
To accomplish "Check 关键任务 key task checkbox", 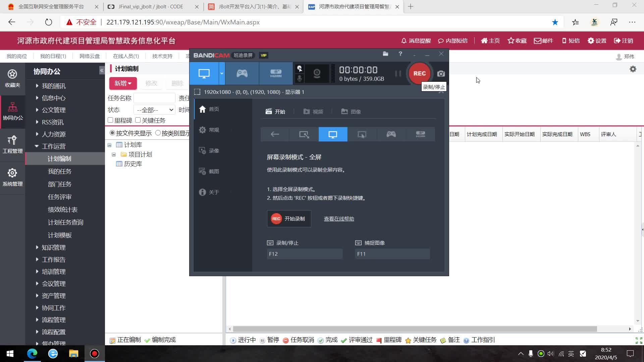I will pyautogui.click(x=138, y=120).
